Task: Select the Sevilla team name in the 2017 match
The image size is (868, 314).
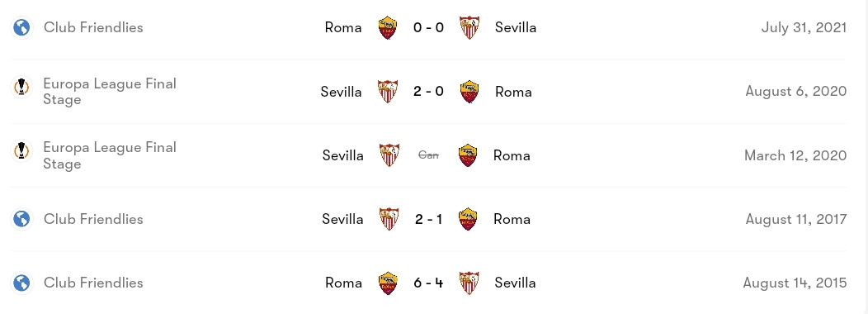Action: click(342, 219)
